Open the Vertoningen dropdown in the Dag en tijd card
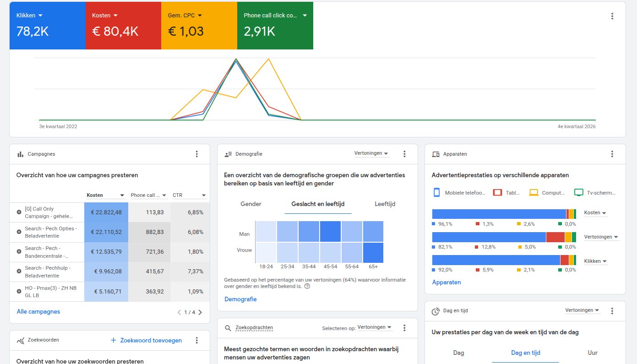Image resolution: width=637 pixels, height=364 pixels. pyautogui.click(x=583, y=310)
